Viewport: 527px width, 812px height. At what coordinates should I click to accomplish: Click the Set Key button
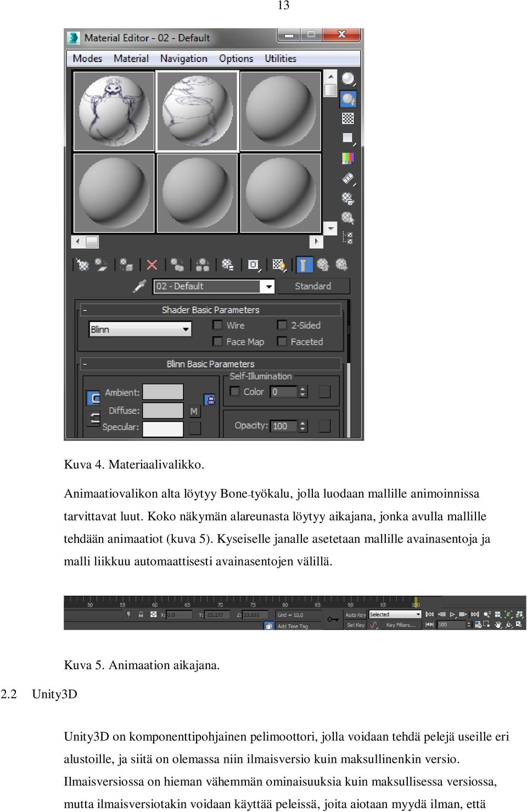[x=355, y=625]
